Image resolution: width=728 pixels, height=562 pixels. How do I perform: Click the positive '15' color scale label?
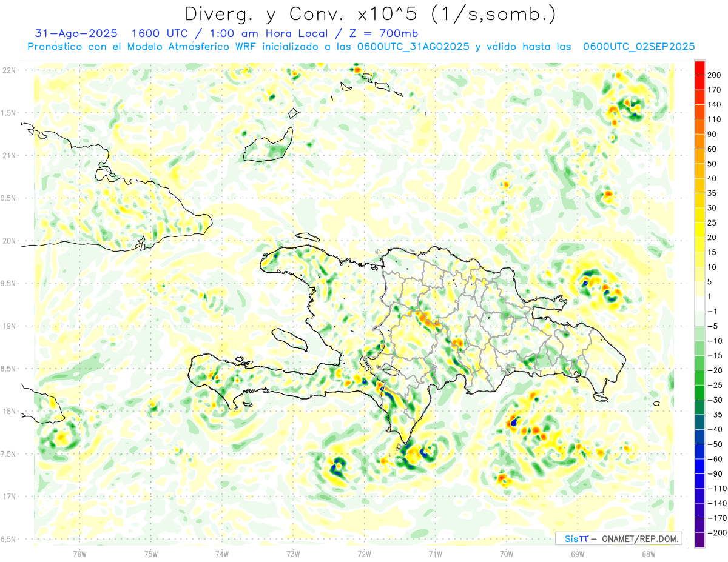pos(713,252)
